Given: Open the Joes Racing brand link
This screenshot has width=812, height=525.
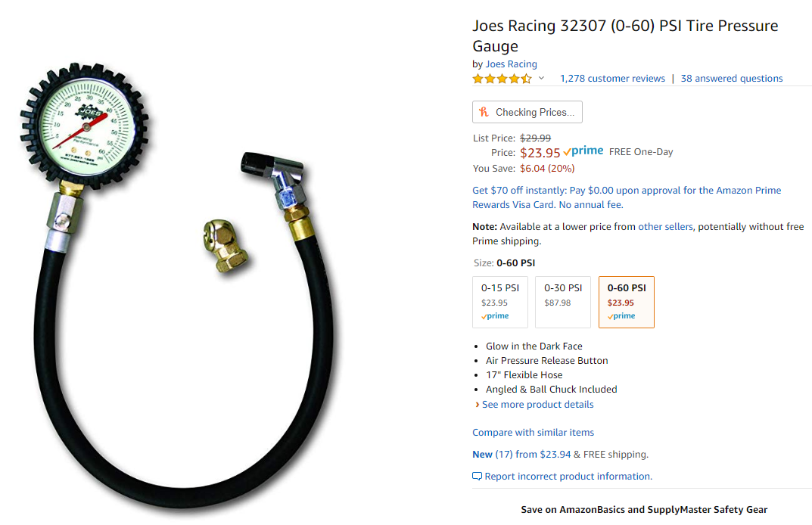Looking at the screenshot, I should pyautogui.click(x=511, y=64).
